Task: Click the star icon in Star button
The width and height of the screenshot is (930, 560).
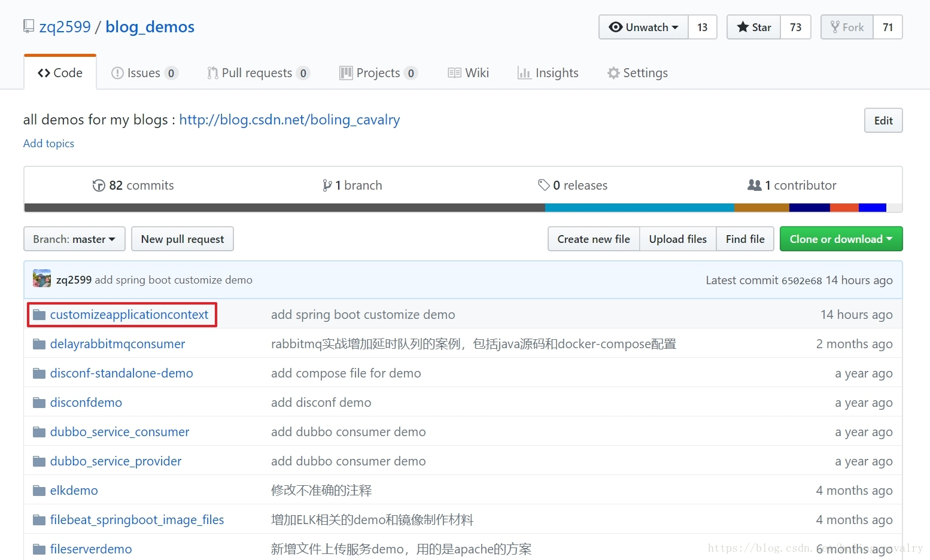Action: pyautogui.click(x=743, y=27)
